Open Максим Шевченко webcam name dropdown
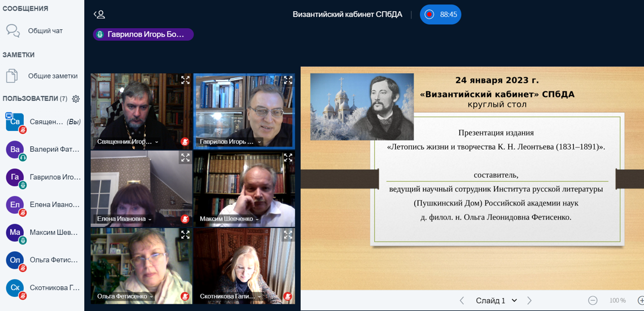The height and width of the screenshot is (311, 644). point(229,219)
